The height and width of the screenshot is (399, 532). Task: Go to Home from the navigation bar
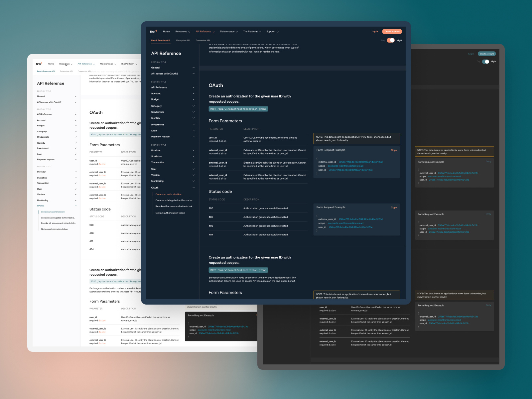[166, 31]
